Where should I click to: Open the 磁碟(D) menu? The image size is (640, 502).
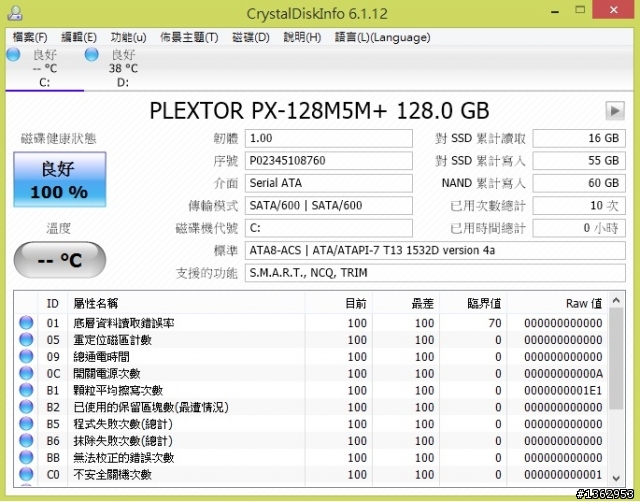point(251,38)
